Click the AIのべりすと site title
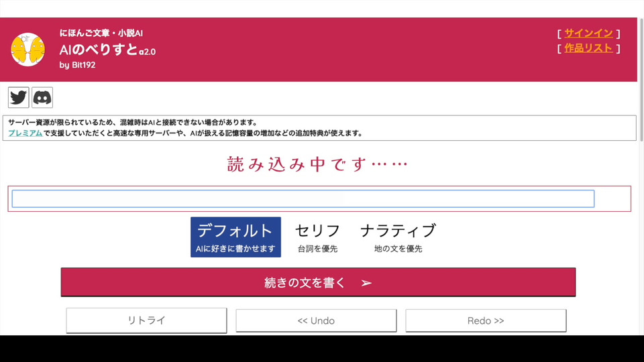644x362 pixels. pyautogui.click(x=107, y=50)
